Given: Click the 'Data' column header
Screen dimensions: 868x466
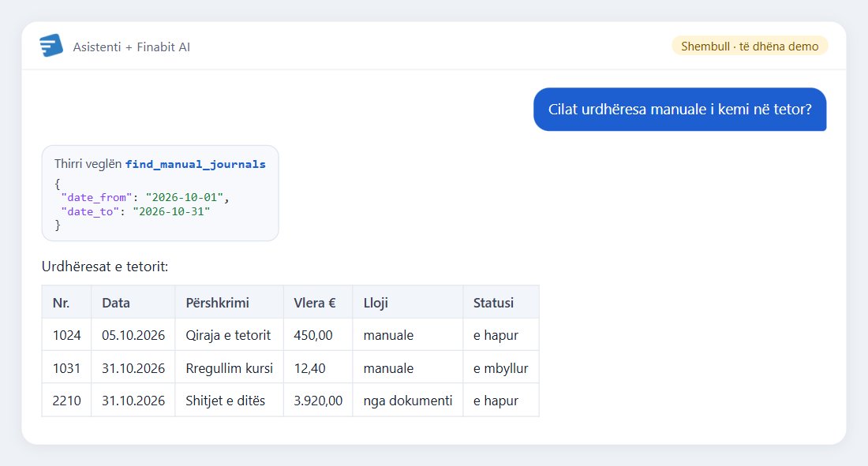Looking at the screenshot, I should click(133, 302).
